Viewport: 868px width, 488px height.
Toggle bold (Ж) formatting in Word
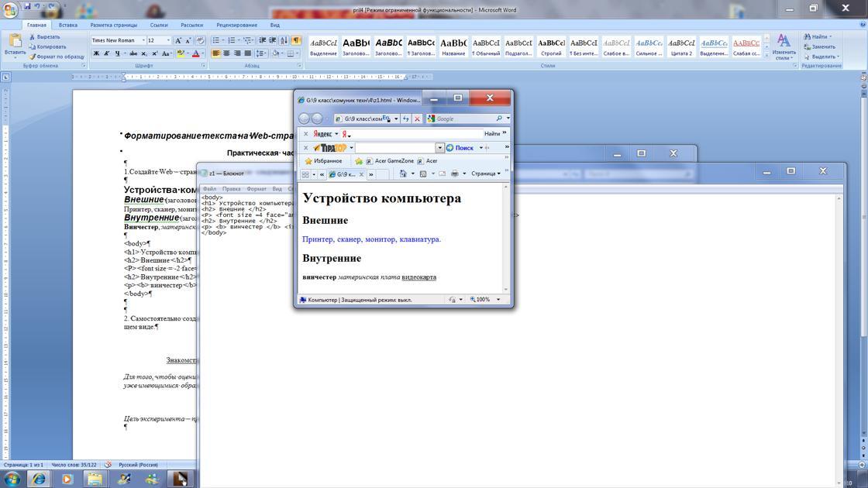[96, 53]
